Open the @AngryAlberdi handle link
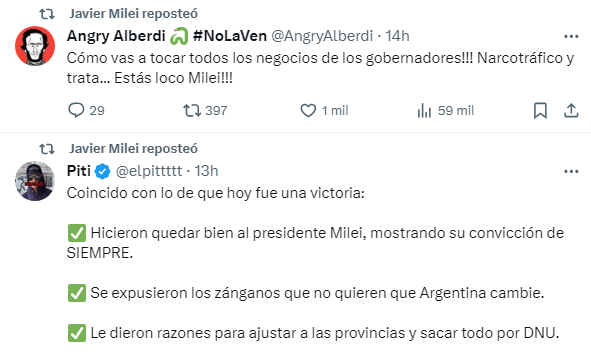The width and height of the screenshot is (591, 362). tap(322, 36)
